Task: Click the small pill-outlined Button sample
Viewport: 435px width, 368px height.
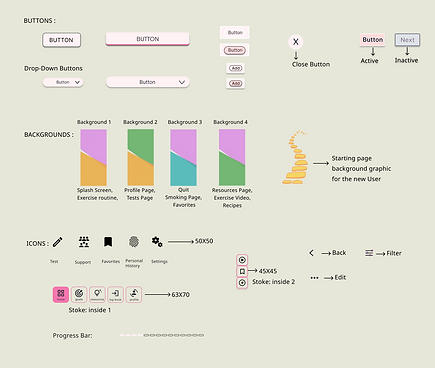Action: tap(235, 50)
